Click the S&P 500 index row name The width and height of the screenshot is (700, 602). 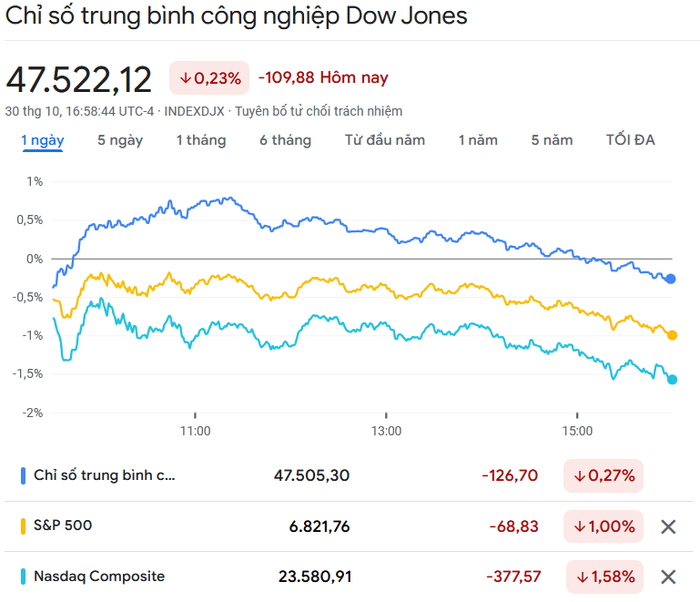point(63,525)
